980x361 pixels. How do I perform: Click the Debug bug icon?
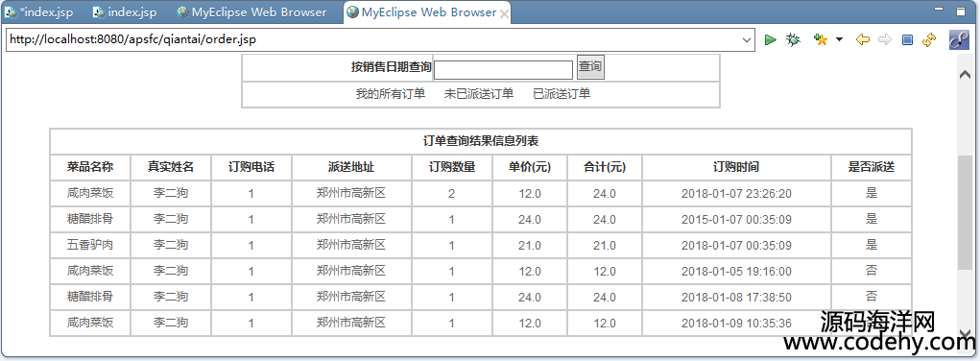point(793,40)
